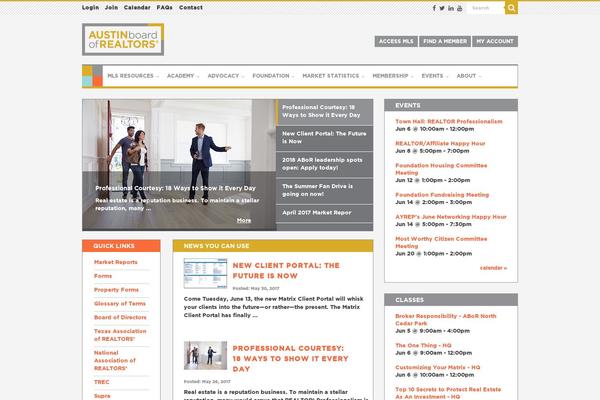Expand the Market Statistics dropdown menu
Viewport: 600px width, 400px height.
(333, 76)
